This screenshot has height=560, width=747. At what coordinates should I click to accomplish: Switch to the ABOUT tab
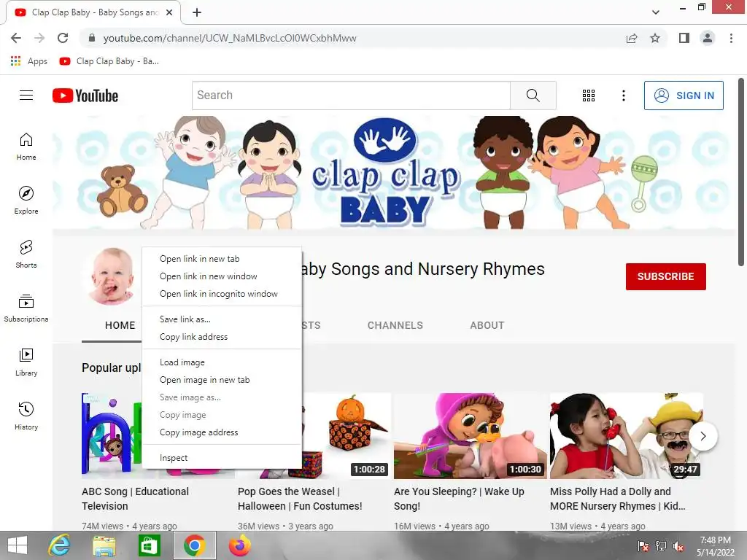(x=487, y=325)
